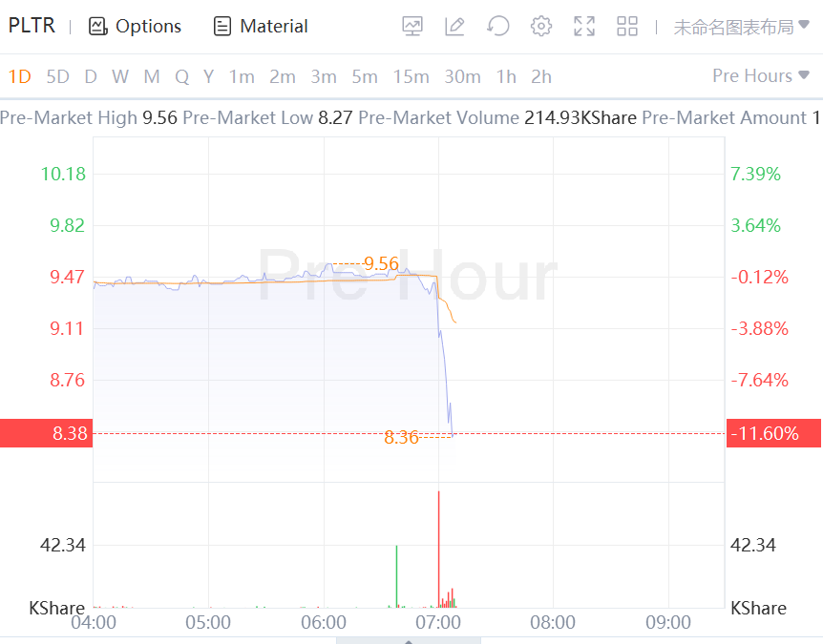Click the tall red volume bar
The height and width of the screenshot is (644, 823).
(x=438, y=549)
